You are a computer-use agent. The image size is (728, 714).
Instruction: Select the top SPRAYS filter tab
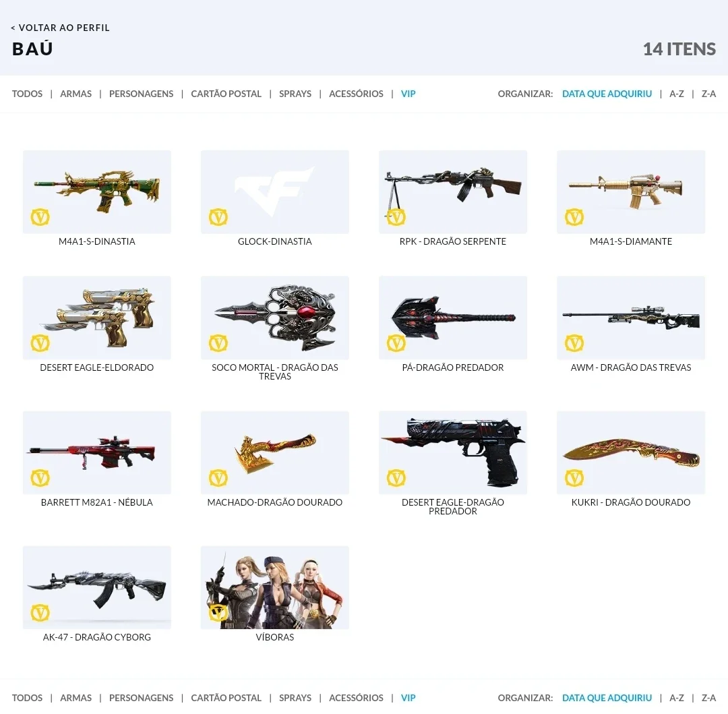(x=295, y=94)
